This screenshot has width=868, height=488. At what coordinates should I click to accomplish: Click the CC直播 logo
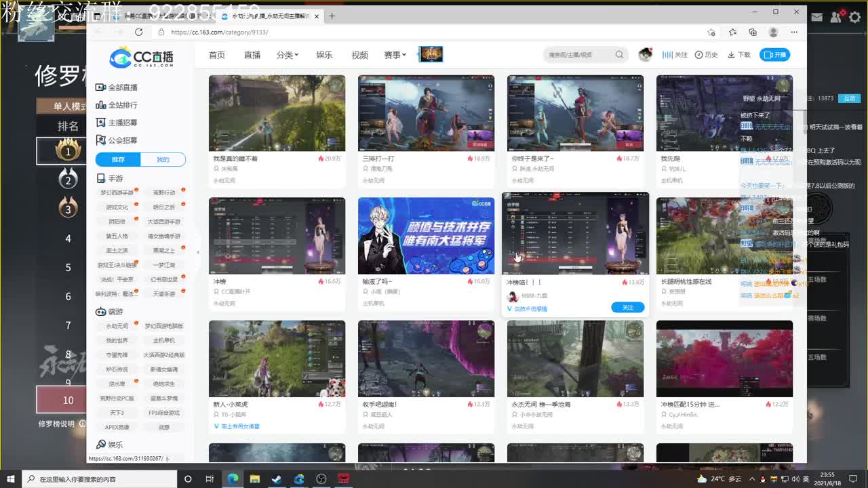141,57
